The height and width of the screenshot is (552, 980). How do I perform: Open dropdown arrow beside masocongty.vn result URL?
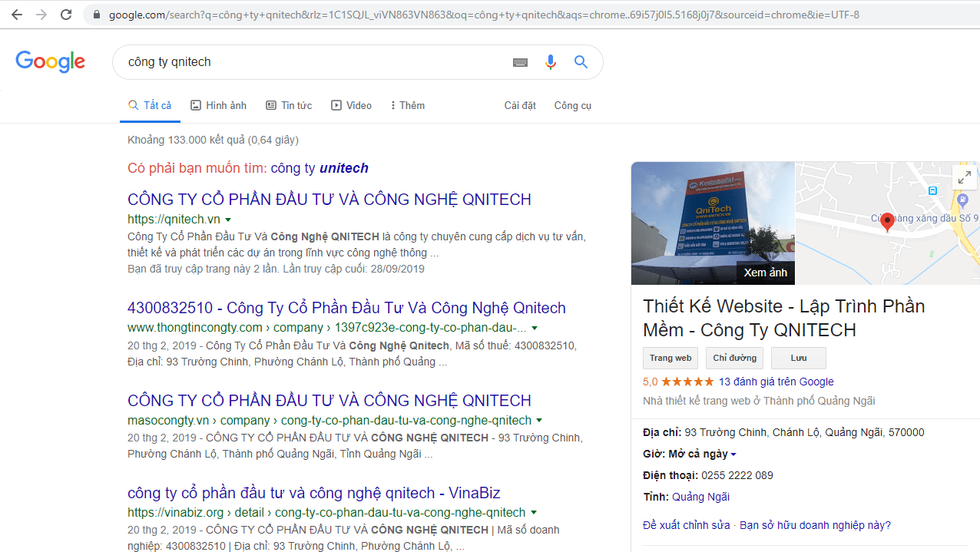click(539, 421)
